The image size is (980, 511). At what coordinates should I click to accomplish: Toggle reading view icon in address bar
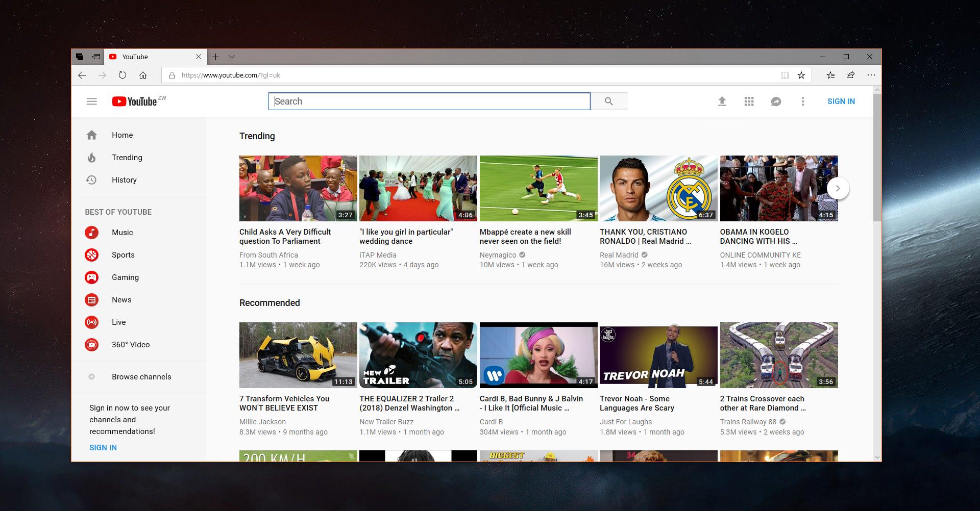coord(785,75)
